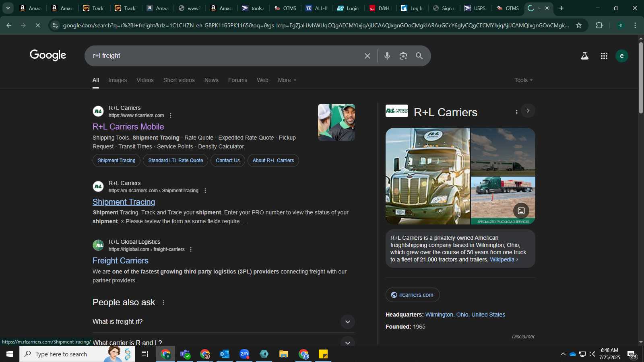Viewport: 644px width, 362px height.
Task: Open Microsoft Teams on taskbar
Action: [x=185, y=354]
